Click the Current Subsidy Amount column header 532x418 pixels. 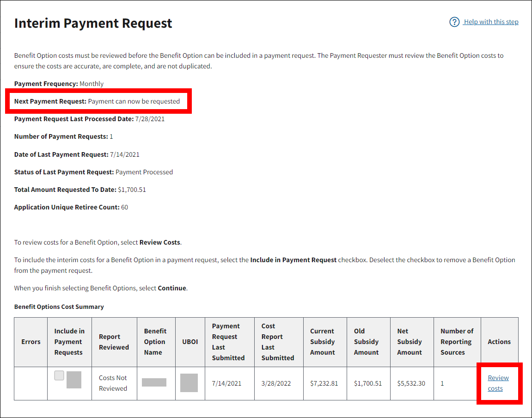coord(323,342)
